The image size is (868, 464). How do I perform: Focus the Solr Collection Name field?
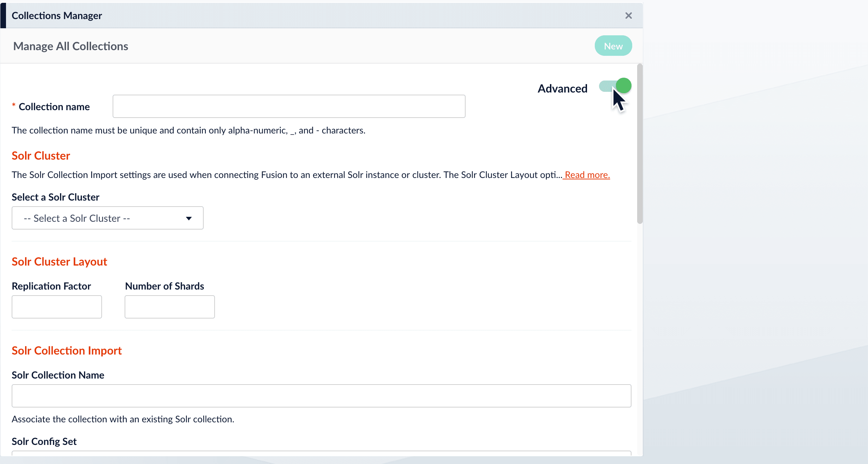(x=321, y=396)
